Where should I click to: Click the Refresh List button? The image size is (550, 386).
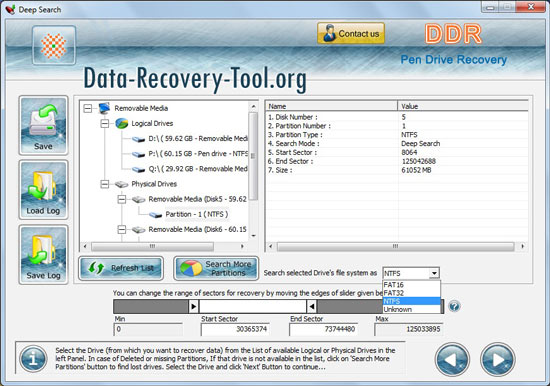121,268
